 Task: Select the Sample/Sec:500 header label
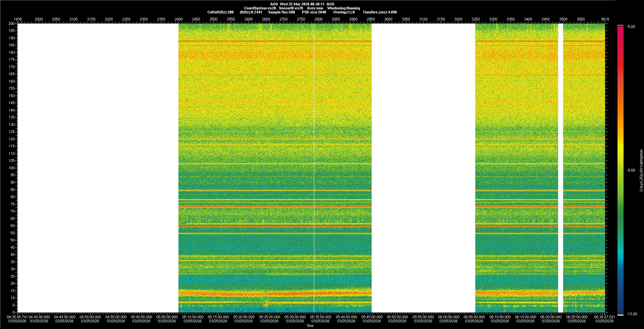pos(281,12)
